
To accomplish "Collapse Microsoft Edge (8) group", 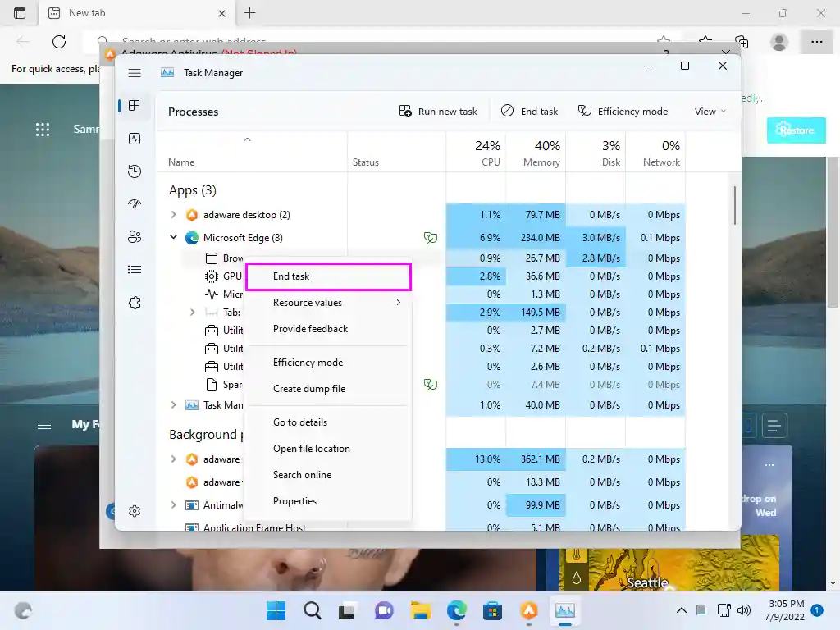I will point(173,237).
